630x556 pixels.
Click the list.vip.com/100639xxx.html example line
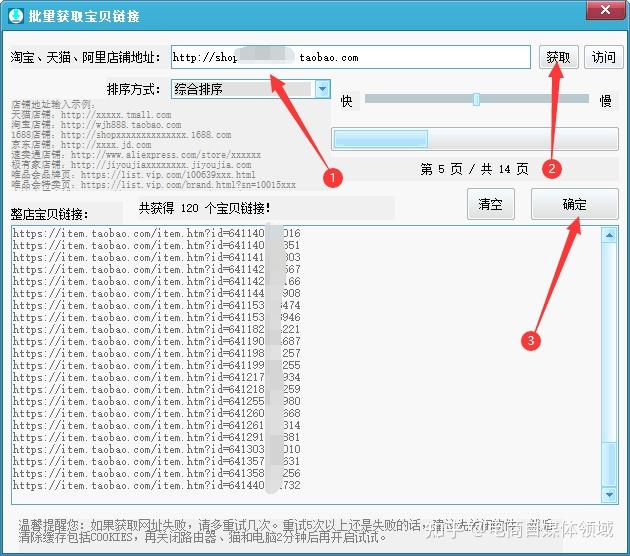[x=133, y=175]
